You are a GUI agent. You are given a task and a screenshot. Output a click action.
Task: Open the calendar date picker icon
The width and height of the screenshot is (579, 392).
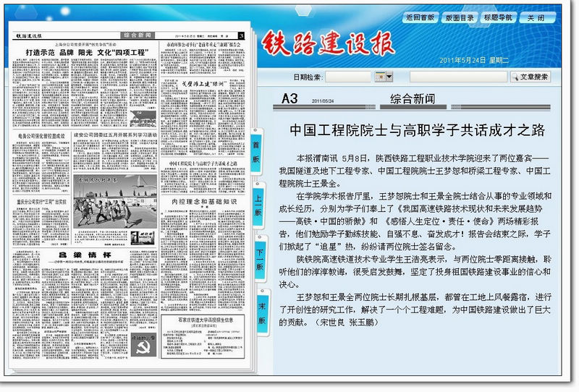tap(380, 76)
